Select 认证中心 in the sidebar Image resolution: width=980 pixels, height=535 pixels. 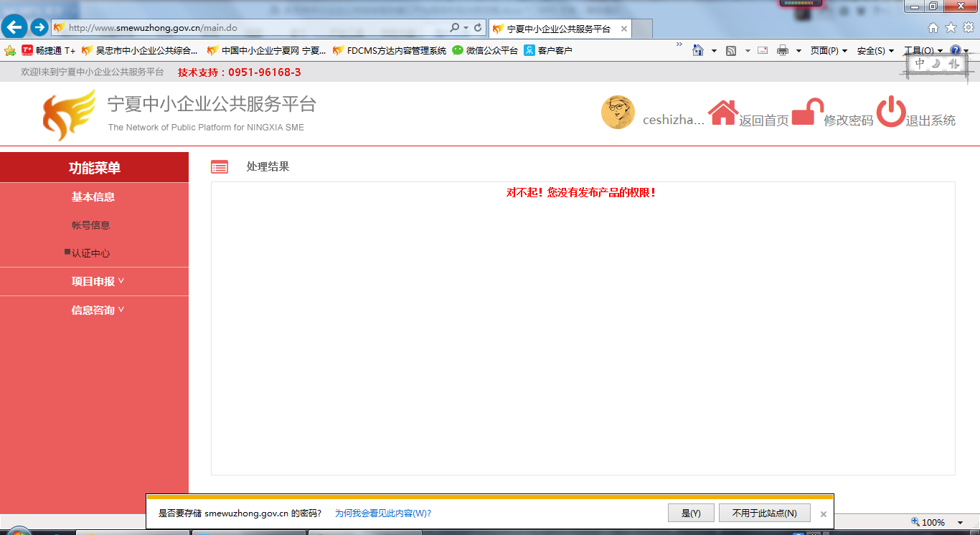click(x=91, y=253)
